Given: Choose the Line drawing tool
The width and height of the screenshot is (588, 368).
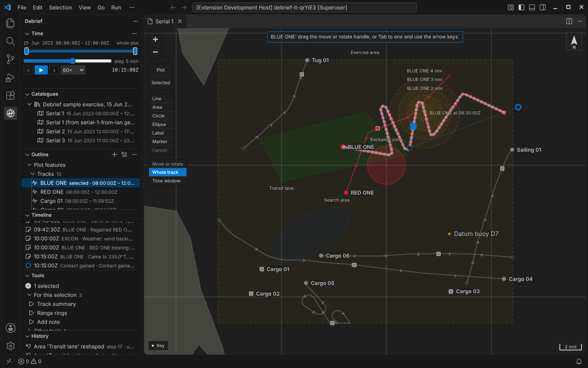Looking at the screenshot, I should pos(162,99).
